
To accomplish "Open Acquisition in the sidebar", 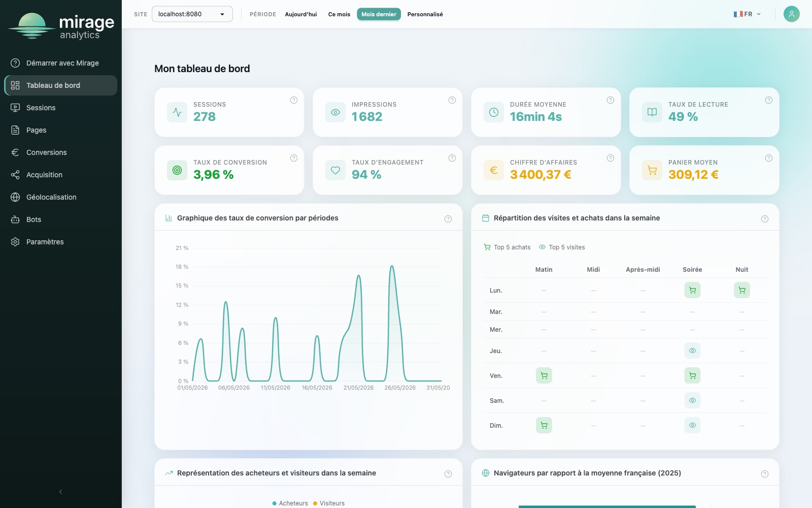I will pyautogui.click(x=61, y=175).
